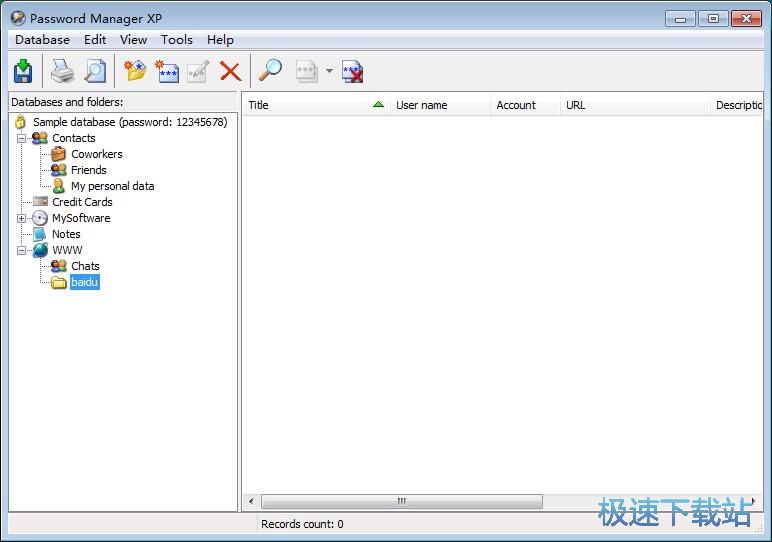Select the Contacts folder label

pyautogui.click(x=74, y=138)
